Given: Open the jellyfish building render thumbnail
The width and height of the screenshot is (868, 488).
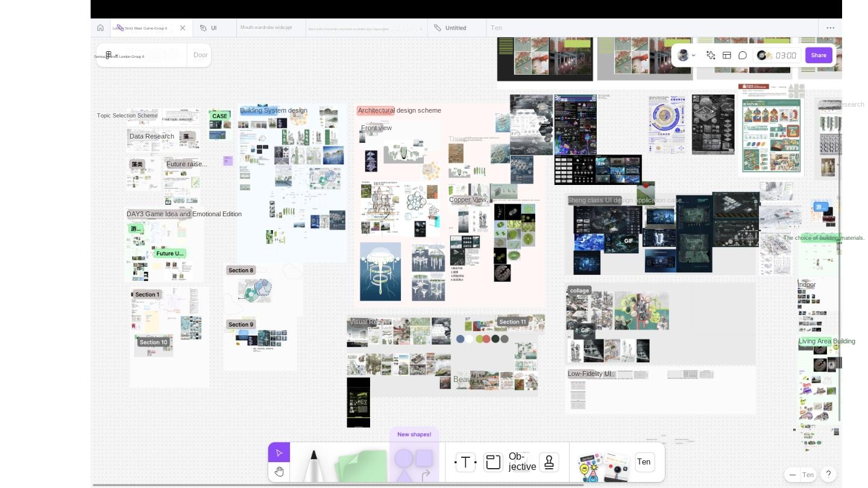Looking at the screenshot, I should tap(380, 272).
